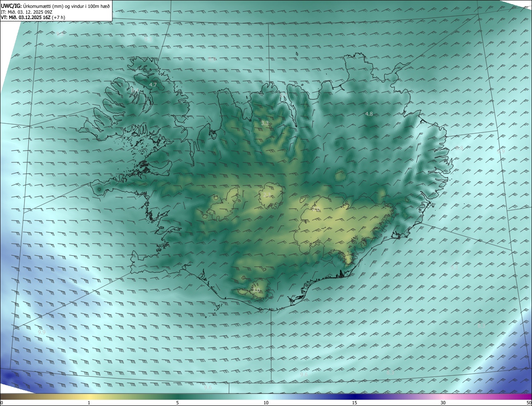Click the 4.7 value label on the map
532x406 pixels.
coord(153,85)
